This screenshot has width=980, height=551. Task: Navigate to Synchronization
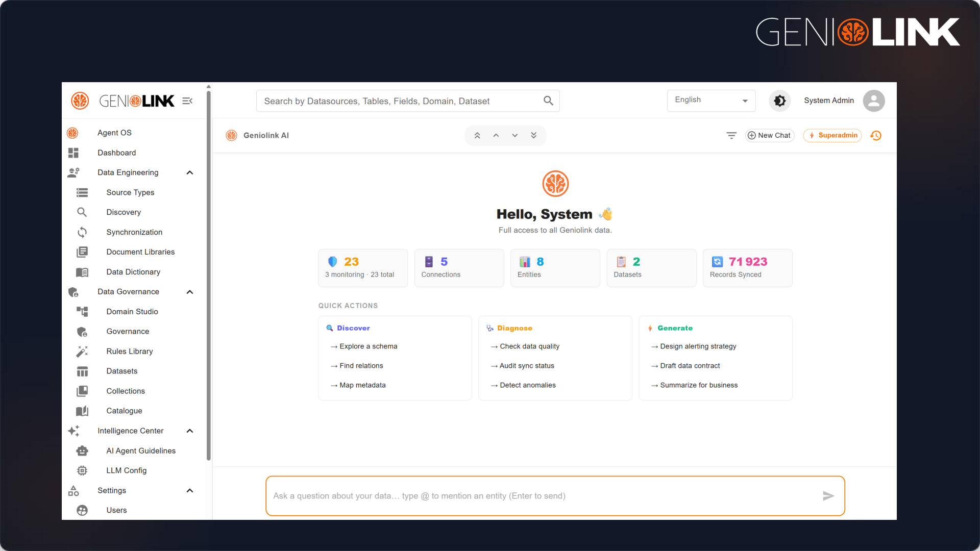tap(134, 232)
